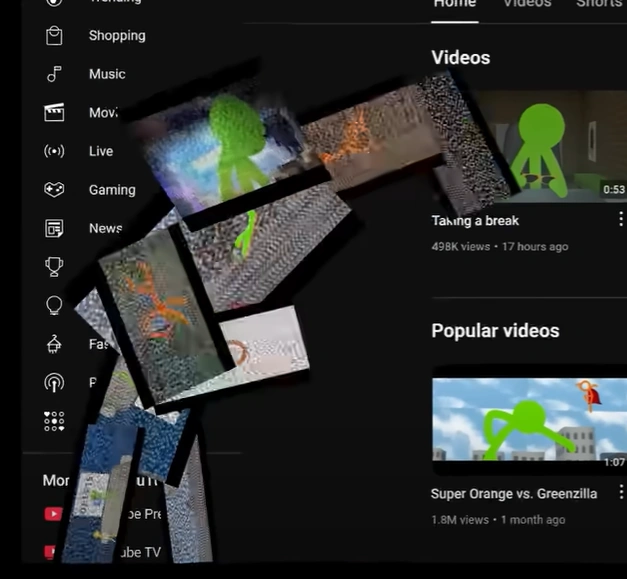The width and height of the screenshot is (627, 579).
Task: Go to the News category
Action: coord(106,228)
